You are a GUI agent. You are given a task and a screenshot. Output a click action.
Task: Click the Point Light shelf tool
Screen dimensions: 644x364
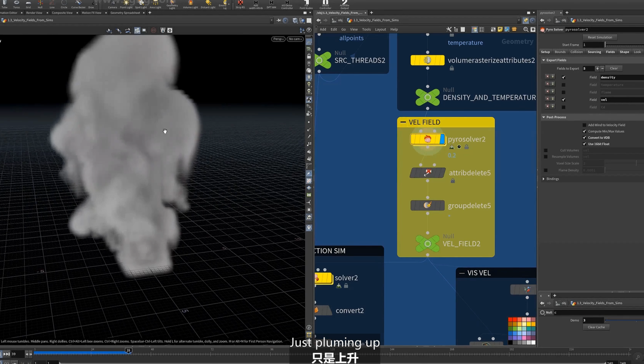(x=126, y=4)
